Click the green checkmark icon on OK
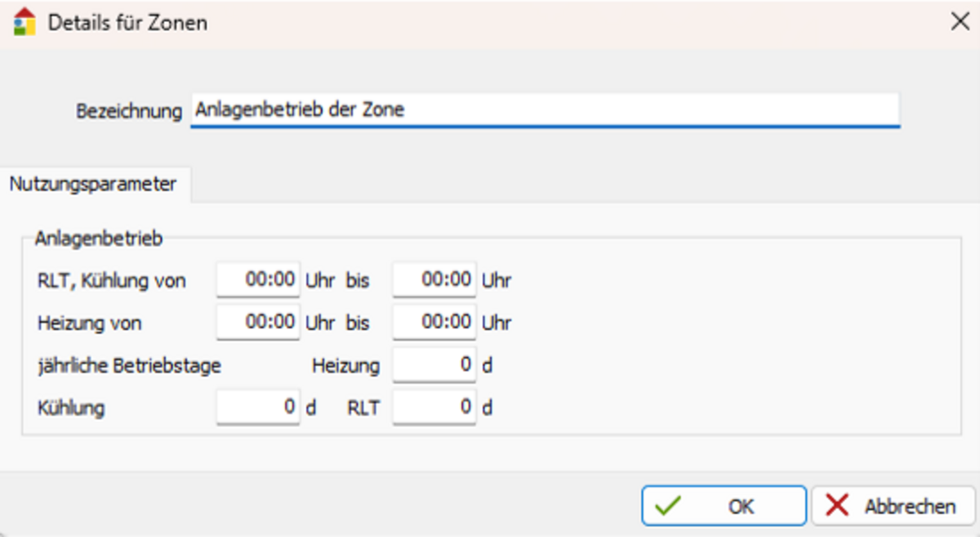This screenshot has width=980, height=537. [668, 506]
